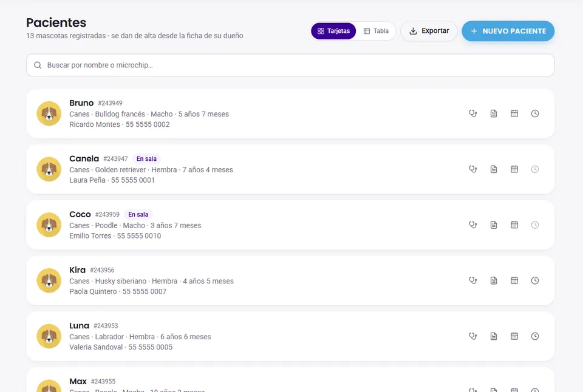The height and width of the screenshot is (392, 583).
Task: Open calendar appointment icon for Luna
Action: [x=514, y=336]
